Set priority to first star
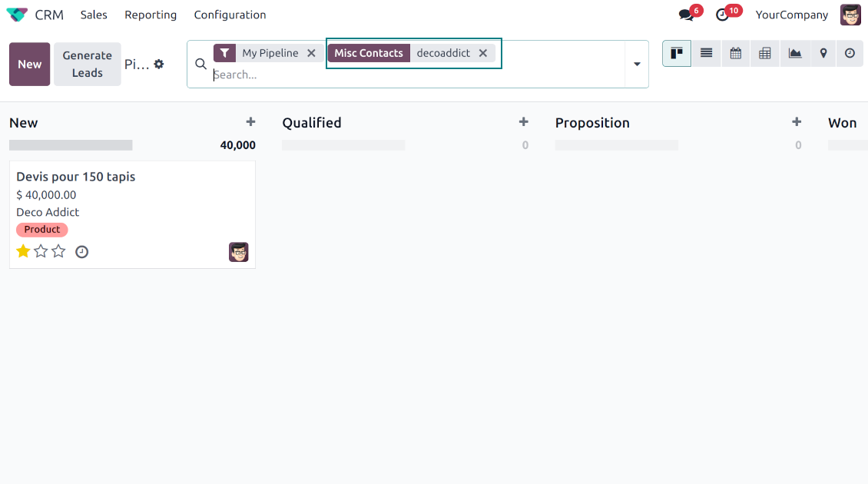The image size is (868, 484). [23, 251]
